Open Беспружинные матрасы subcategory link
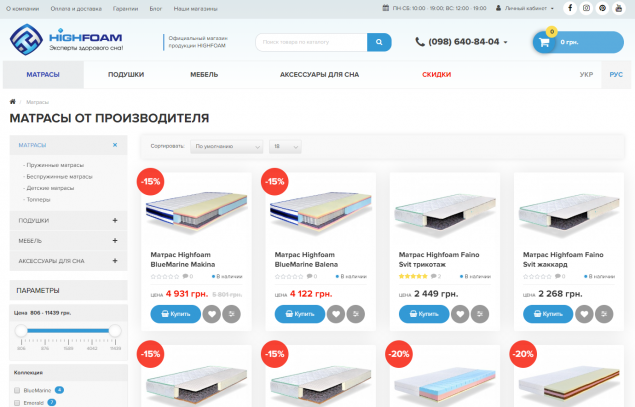The image size is (635, 407). click(58, 177)
